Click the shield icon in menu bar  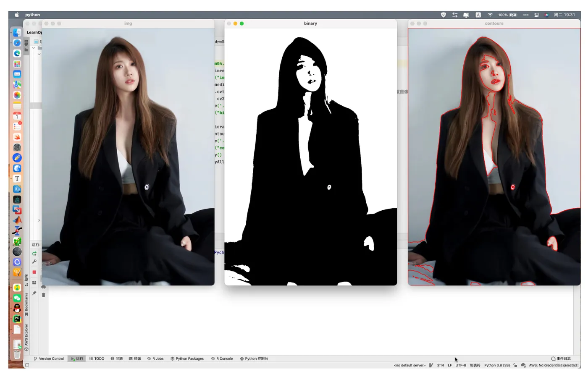coord(443,15)
